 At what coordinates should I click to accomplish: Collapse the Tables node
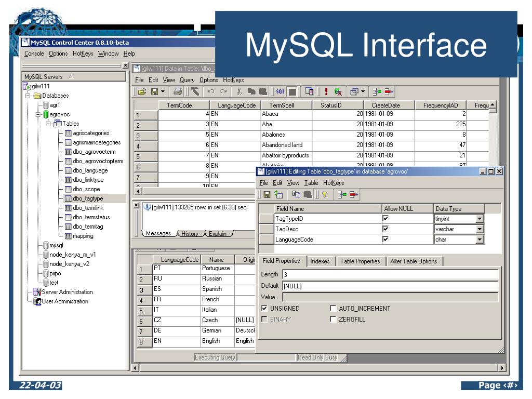(x=48, y=124)
